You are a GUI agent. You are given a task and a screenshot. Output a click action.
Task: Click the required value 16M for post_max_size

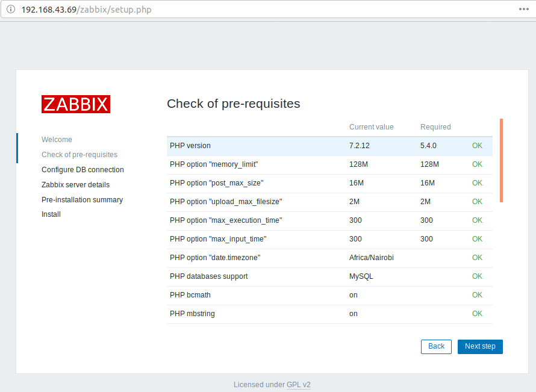(428, 183)
